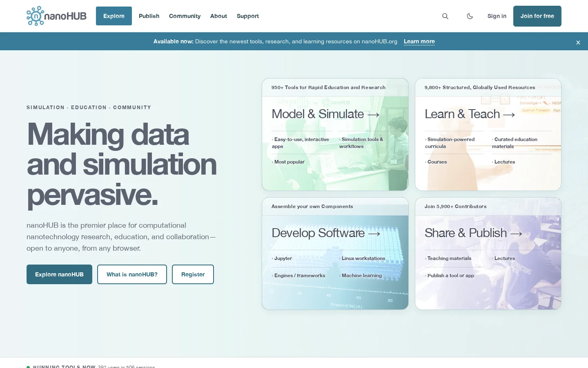This screenshot has height=368, width=588.
Task: Open the Courses link
Action: pos(436,162)
